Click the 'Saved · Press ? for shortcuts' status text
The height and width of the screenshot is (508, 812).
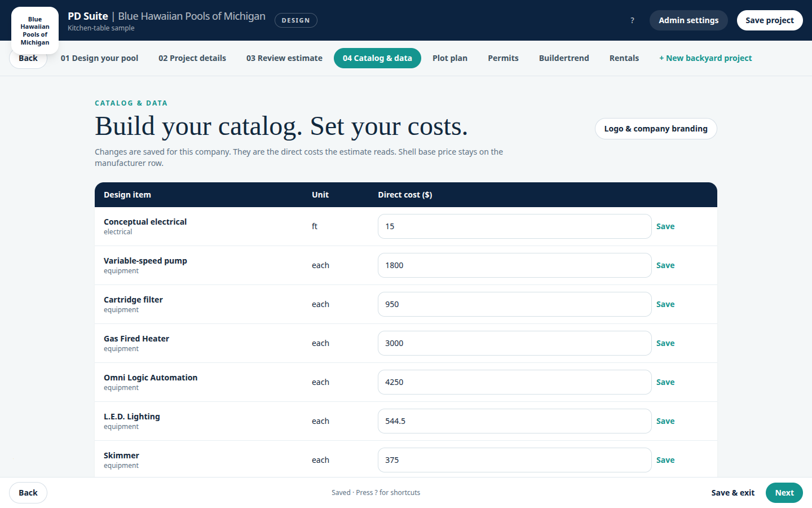pos(376,493)
